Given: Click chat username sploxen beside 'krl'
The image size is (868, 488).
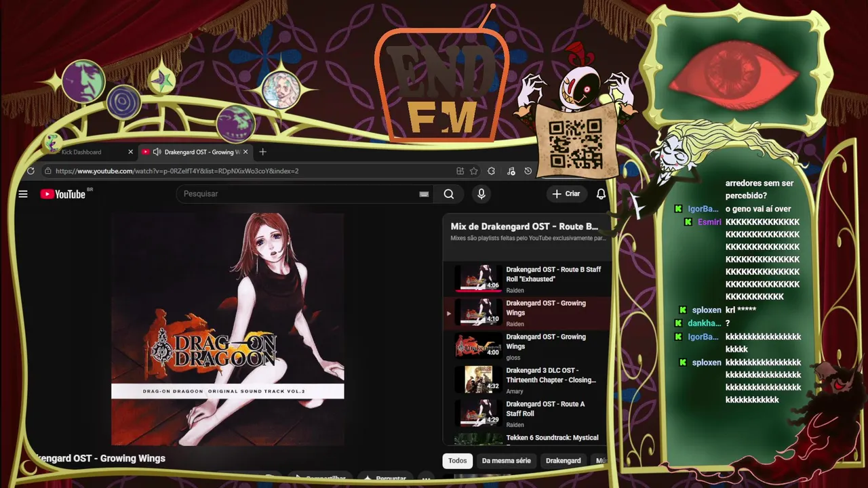Looking at the screenshot, I should (707, 310).
